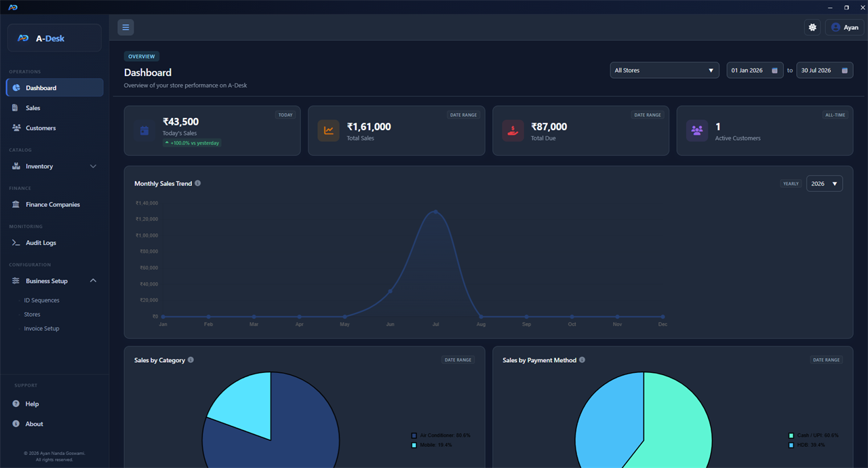Click the A-Desk title bar app icon
Viewport: 868px width, 468px height.
[13, 7]
